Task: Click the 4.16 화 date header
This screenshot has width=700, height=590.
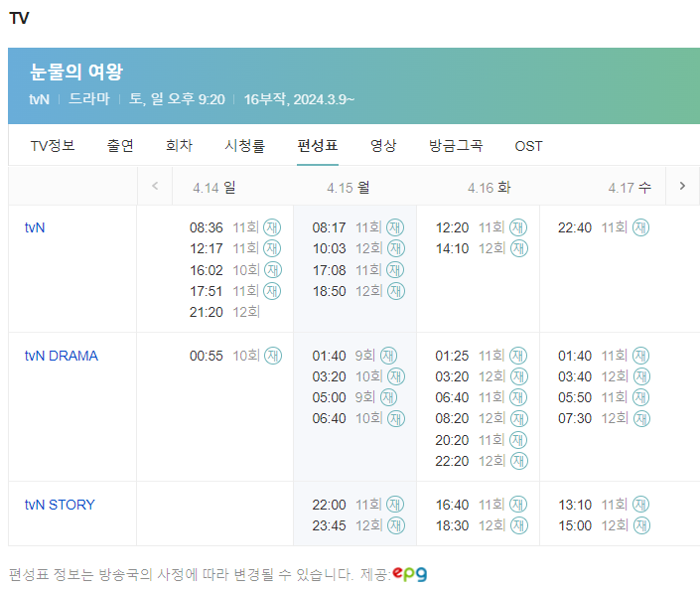Action: click(490, 187)
